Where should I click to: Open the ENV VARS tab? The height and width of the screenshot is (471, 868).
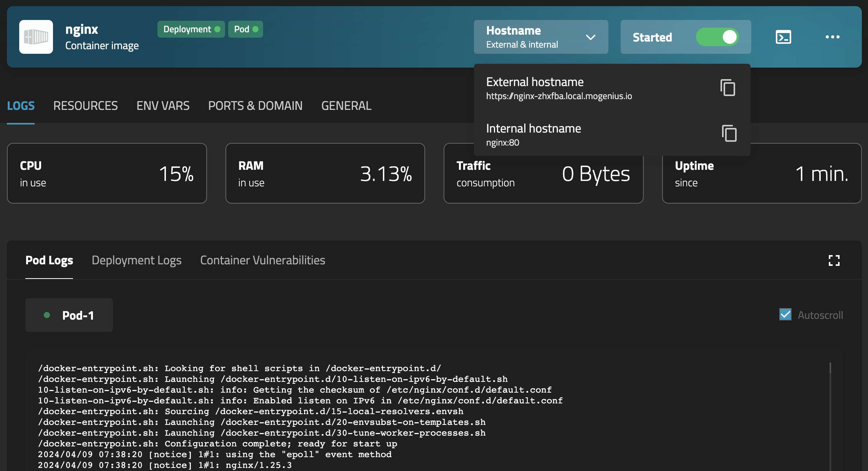click(163, 106)
